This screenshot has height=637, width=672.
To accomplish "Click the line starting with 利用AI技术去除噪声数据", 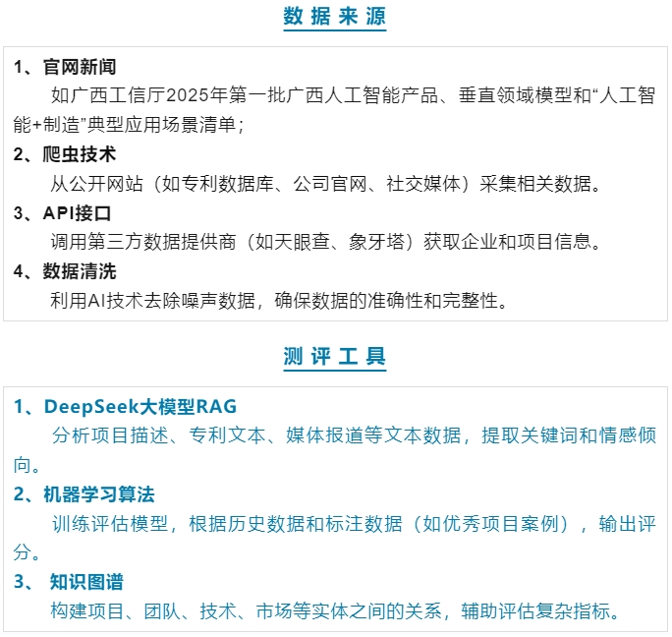I will click(x=279, y=301).
